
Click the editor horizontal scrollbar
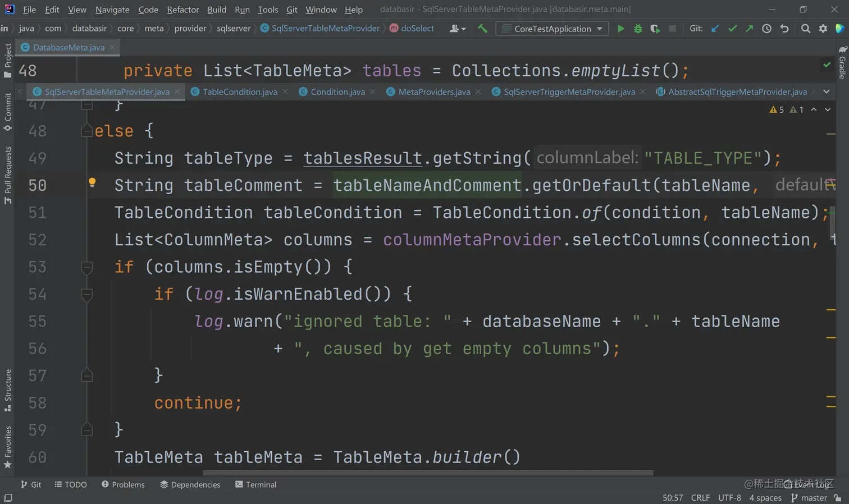coord(428,473)
